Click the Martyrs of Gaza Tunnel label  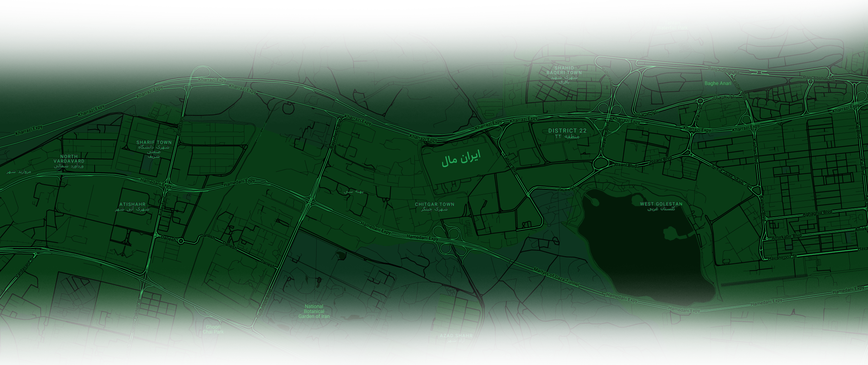(556, 277)
